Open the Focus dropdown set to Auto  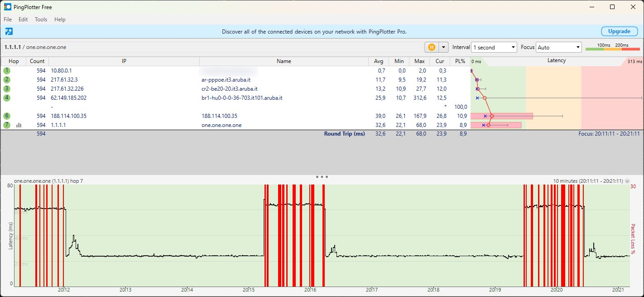pyautogui.click(x=559, y=47)
